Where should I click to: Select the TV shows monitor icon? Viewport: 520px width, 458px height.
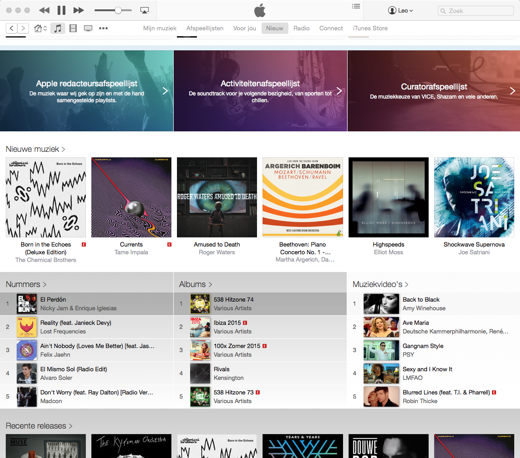[x=88, y=28]
